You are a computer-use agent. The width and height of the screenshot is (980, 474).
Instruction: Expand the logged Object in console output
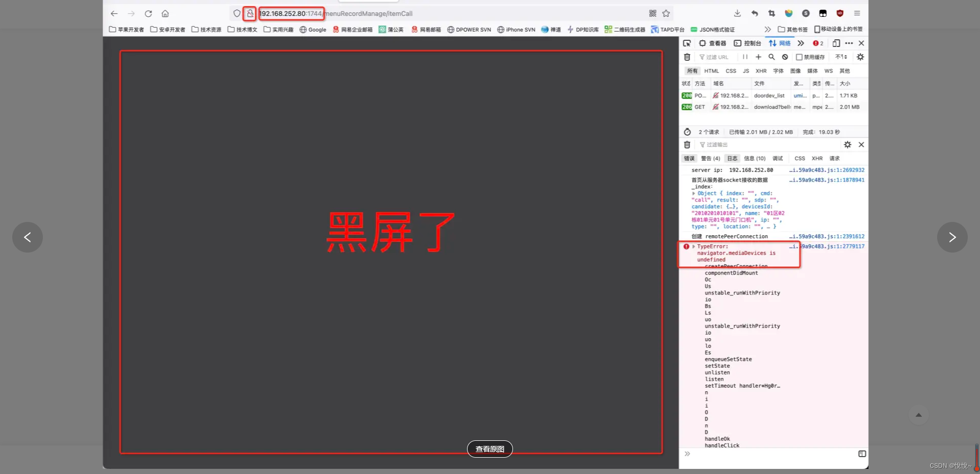pos(694,193)
